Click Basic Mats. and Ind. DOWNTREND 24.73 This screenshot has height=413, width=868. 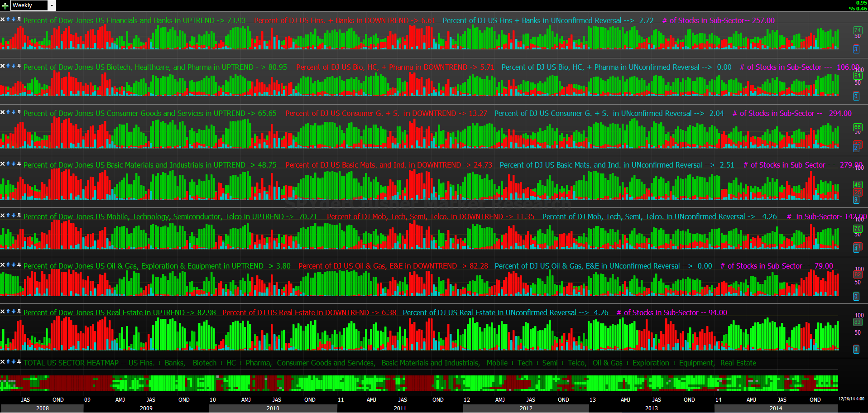tap(388, 165)
